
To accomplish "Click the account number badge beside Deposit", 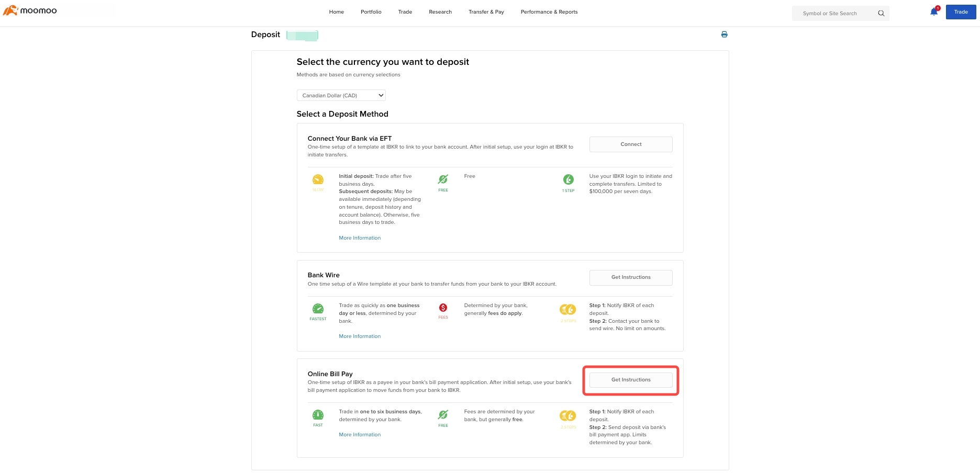I will [x=303, y=36].
